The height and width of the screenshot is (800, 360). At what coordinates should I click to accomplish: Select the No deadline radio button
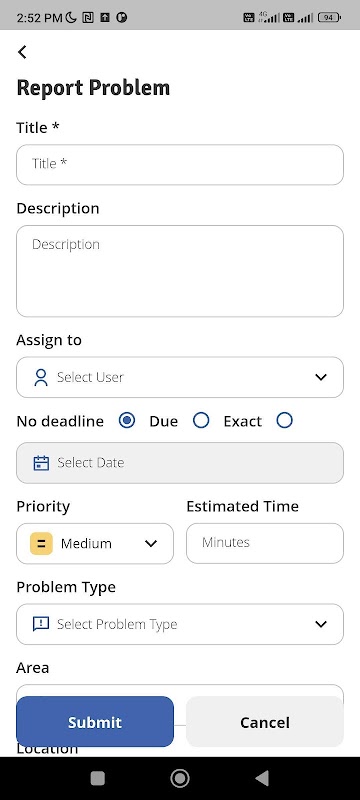pyautogui.click(x=126, y=420)
